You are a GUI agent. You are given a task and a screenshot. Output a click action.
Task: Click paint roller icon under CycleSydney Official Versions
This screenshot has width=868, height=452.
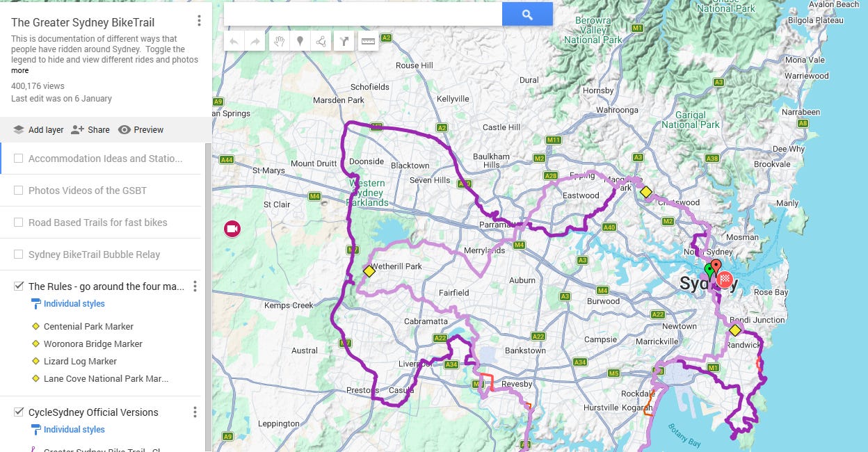tap(36, 430)
